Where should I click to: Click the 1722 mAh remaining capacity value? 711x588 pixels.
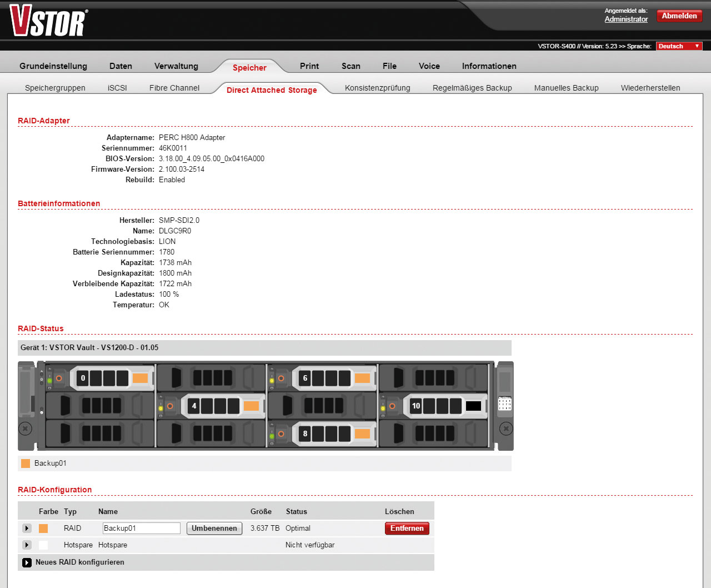point(175,283)
